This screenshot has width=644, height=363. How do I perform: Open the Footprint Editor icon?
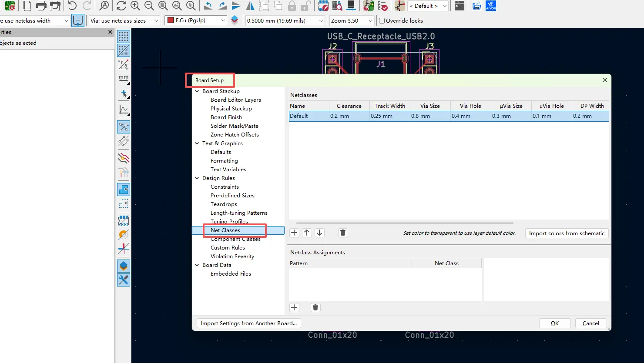(x=323, y=6)
